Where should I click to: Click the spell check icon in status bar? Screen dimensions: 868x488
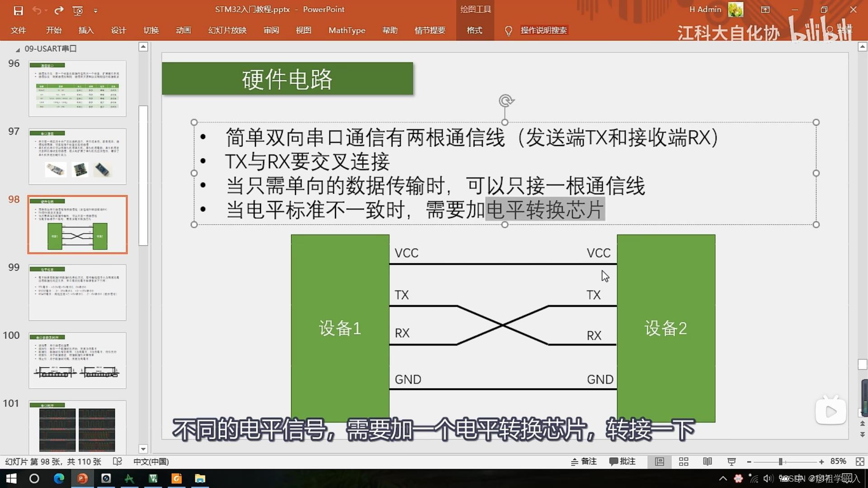(117, 461)
